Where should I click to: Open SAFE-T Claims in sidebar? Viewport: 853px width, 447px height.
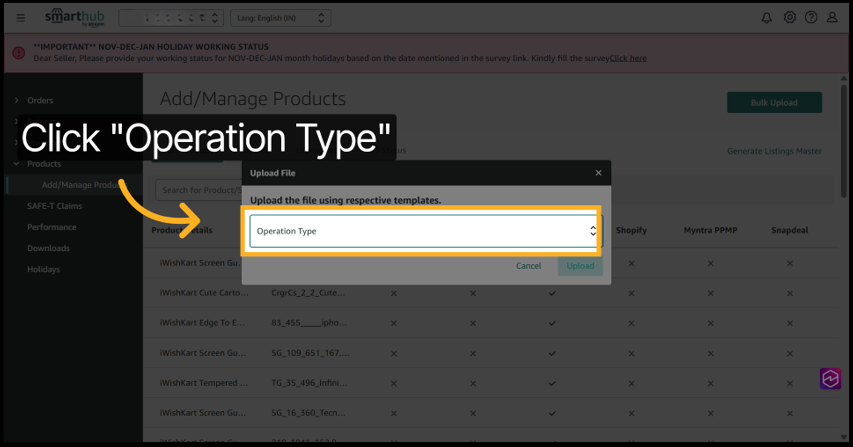click(54, 206)
